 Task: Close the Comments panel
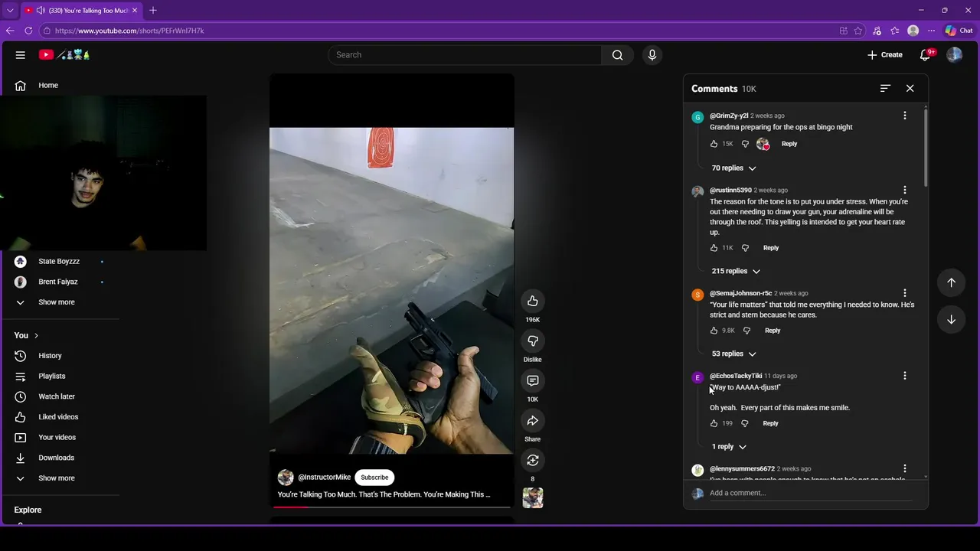pos(910,89)
